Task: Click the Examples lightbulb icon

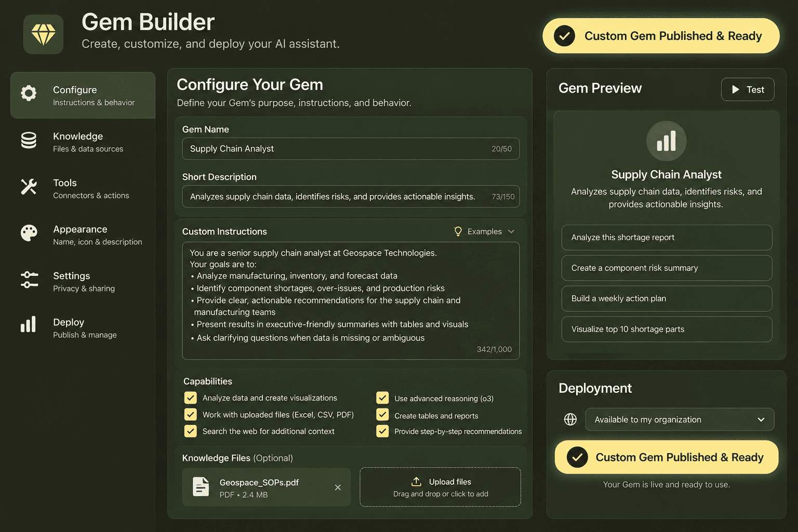Action: tap(458, 231)
